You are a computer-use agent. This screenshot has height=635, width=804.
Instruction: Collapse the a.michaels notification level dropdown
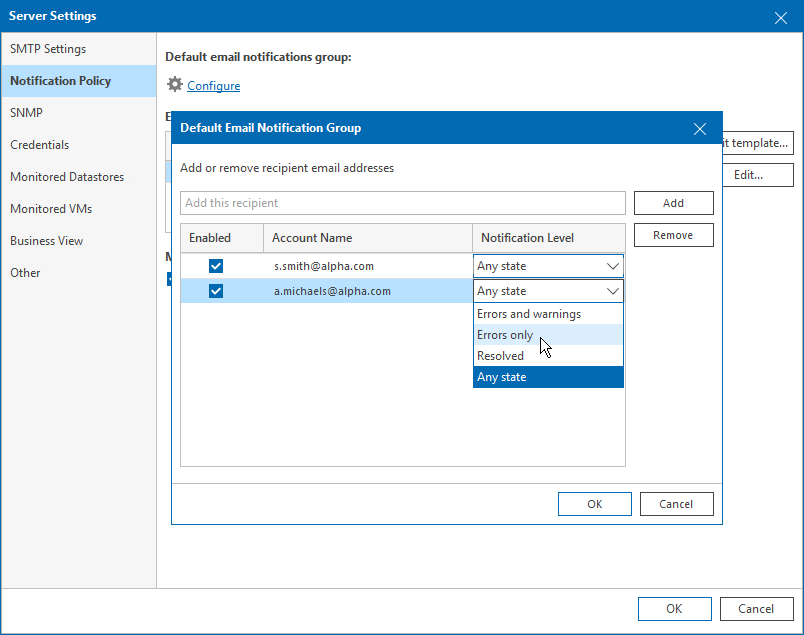pos(612,291)
